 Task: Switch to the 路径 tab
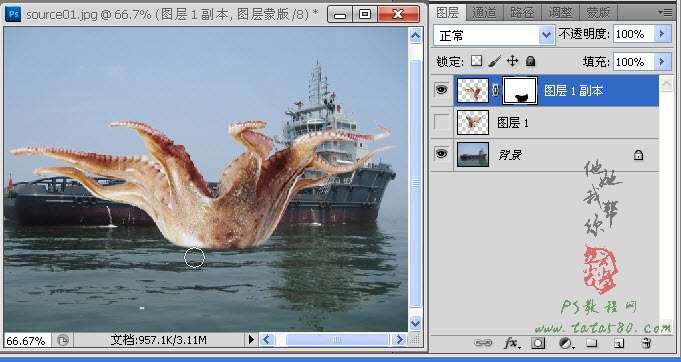click(x=522, y=13)
